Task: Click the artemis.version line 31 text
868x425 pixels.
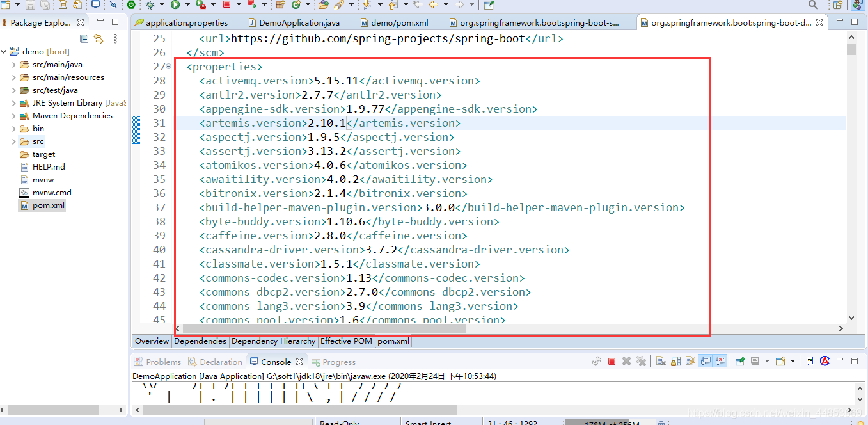Action: [x=330, y=123]
